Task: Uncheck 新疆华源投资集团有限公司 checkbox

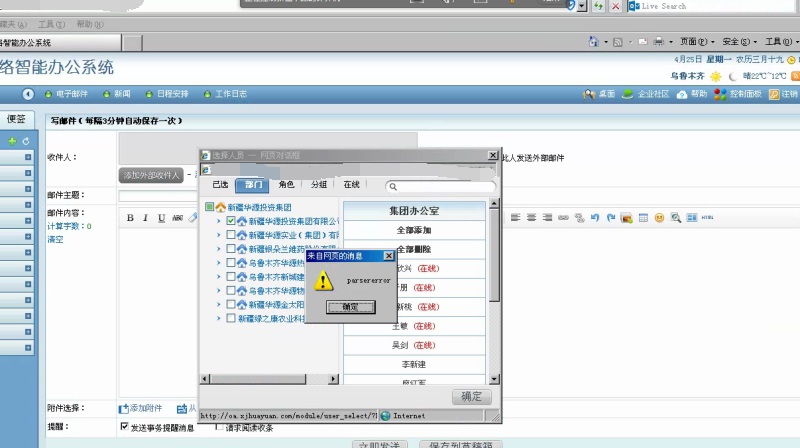Action: click(x=231, y=221)
